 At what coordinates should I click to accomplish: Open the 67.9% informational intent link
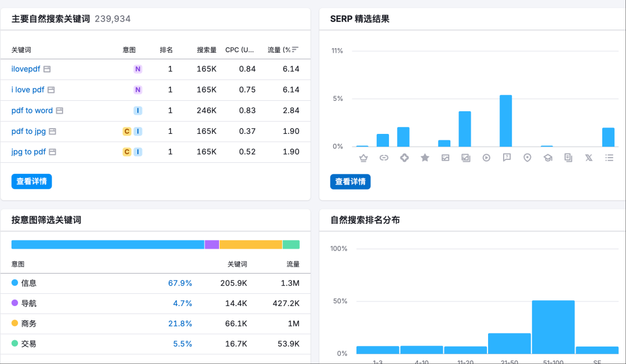(x=180, y=283)
